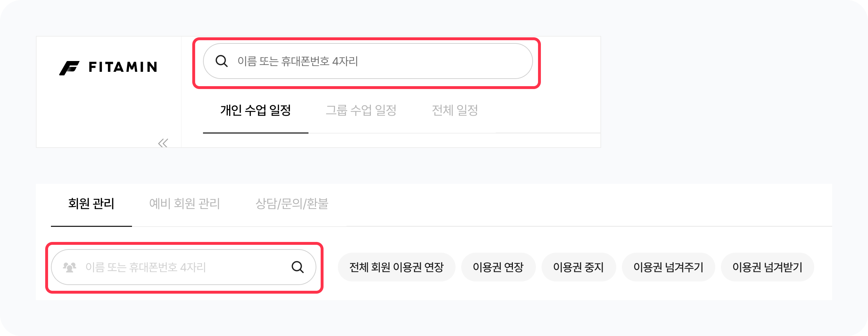Click the member search magnifier icon

[x=297, y=267]
